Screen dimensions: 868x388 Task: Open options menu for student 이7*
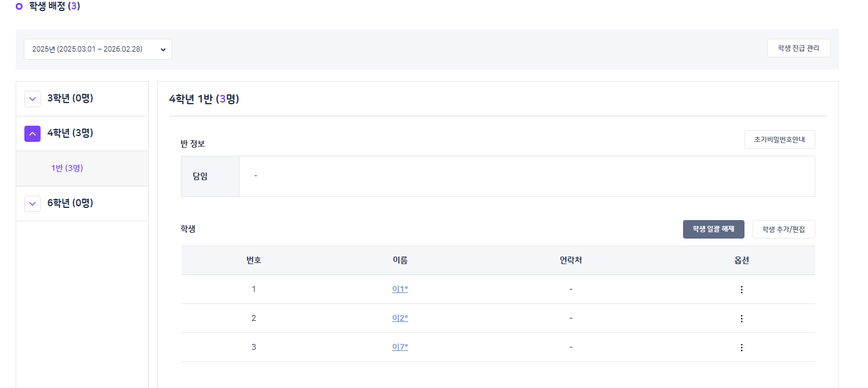[x=741, y=347]
